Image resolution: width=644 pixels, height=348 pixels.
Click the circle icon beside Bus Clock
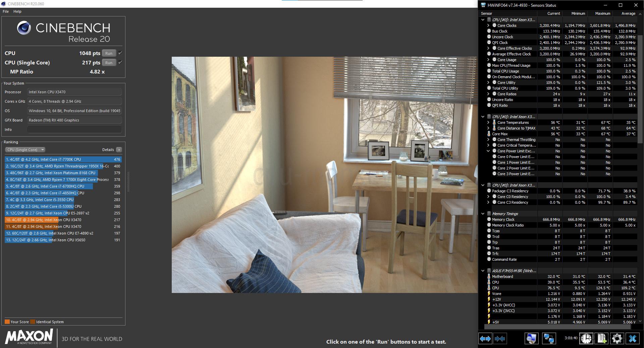(x=489, y=31)
